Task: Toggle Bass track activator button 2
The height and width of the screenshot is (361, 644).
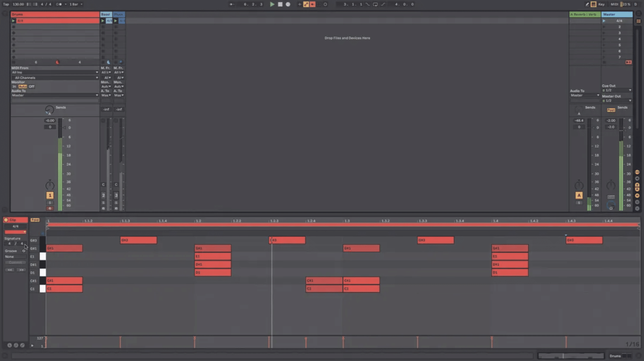Action: tap(103, 195)
